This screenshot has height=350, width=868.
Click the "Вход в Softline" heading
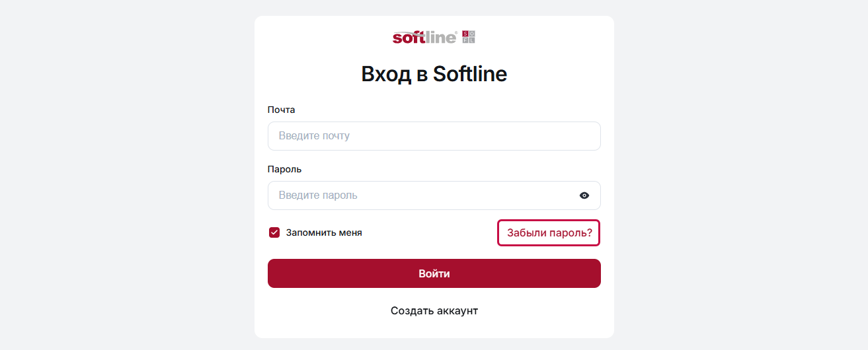click(434, 74)
